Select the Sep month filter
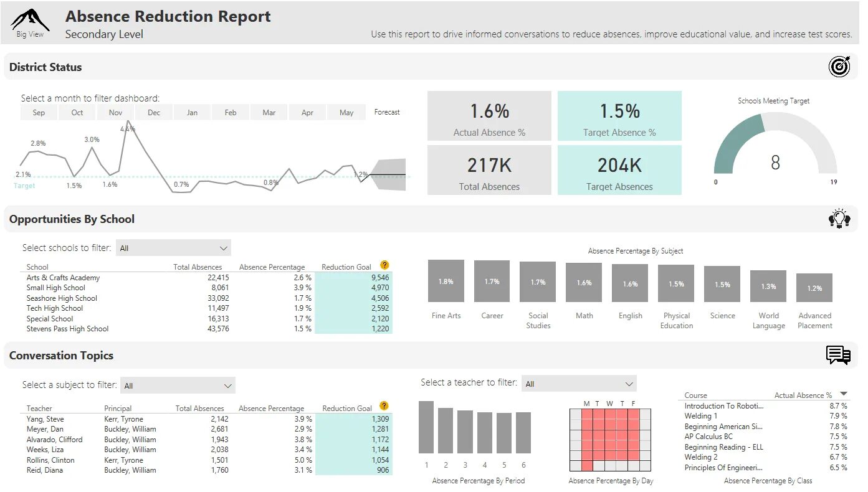The image size is (868, 492). click(x=39, y=113)
